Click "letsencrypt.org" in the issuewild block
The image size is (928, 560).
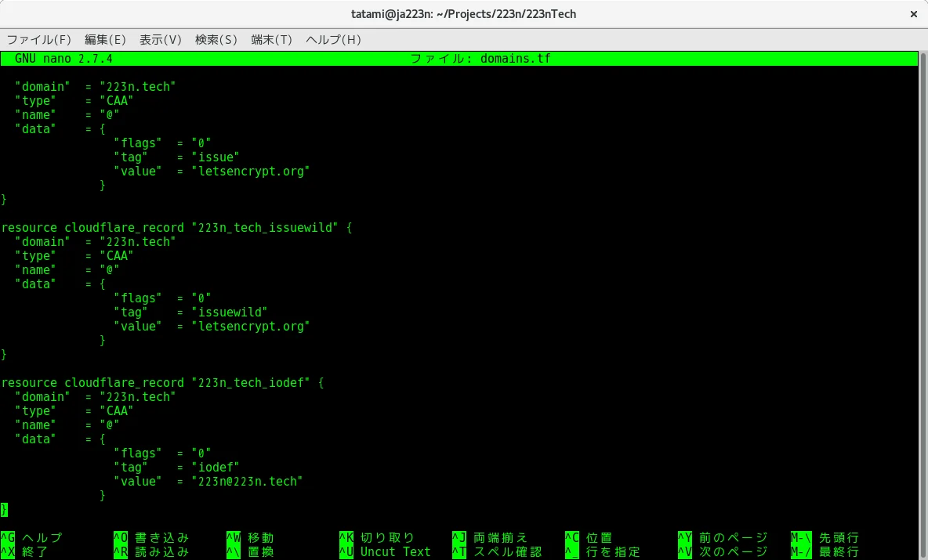[x=250, y=327]
